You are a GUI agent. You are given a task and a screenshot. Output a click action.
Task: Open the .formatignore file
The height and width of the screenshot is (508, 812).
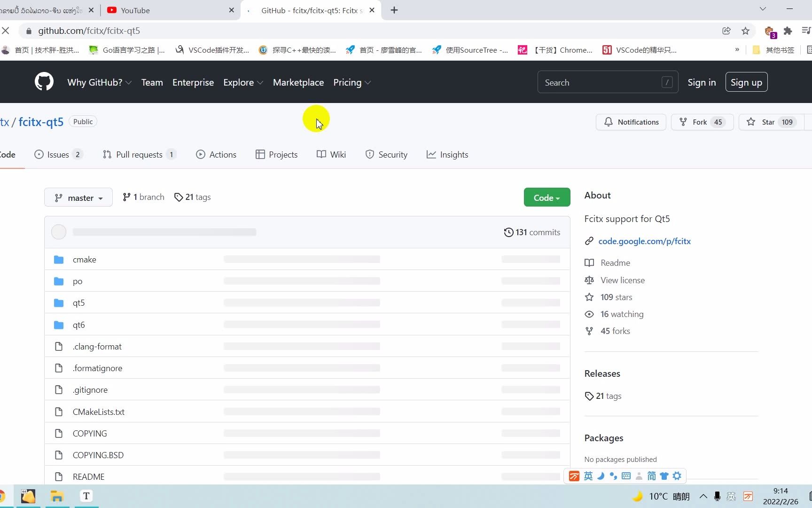(98, 368)
